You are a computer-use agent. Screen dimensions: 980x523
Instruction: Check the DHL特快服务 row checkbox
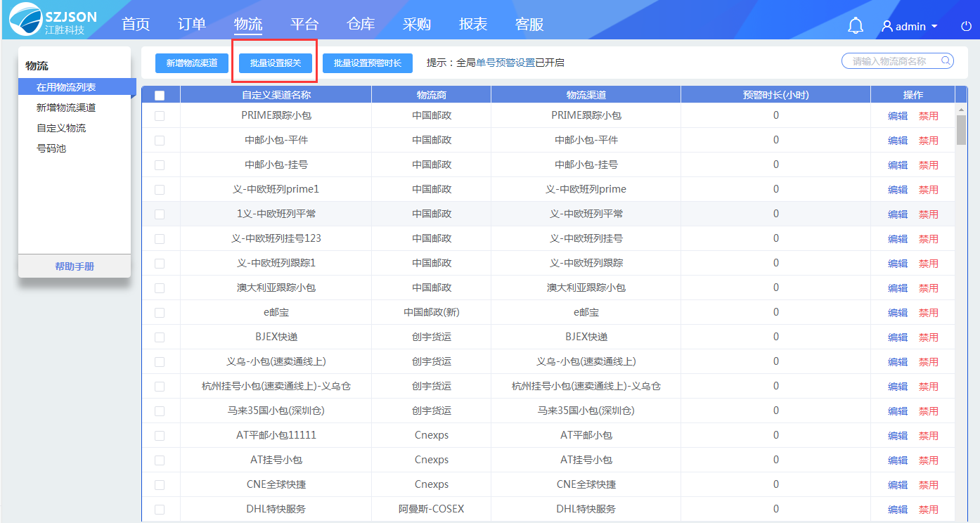coord(160,510)
